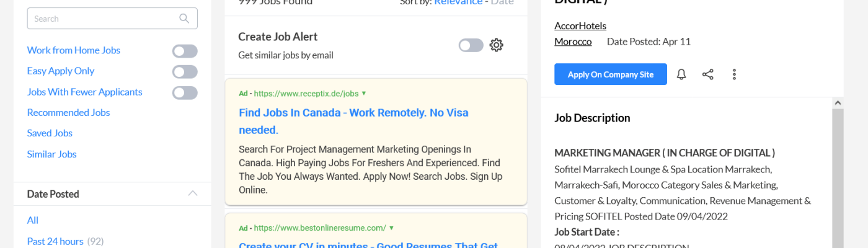Screen dimensions: 868x248
Task: Open the AccorHotels company link
Action: 580,25
